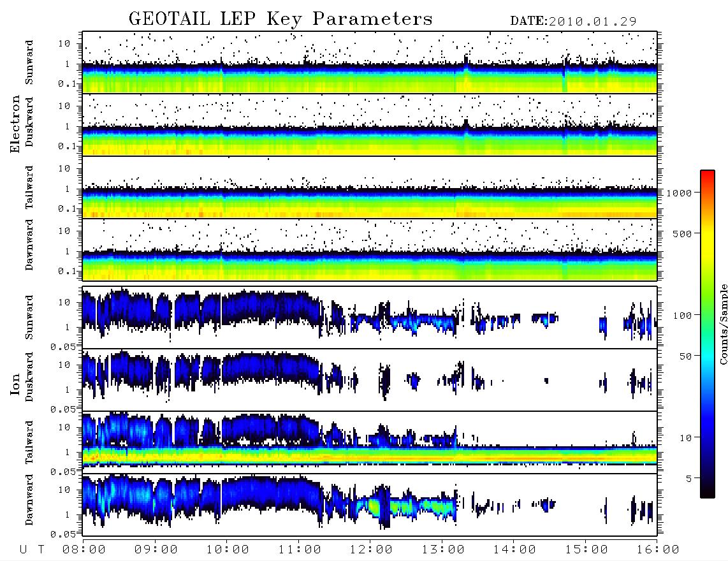Image resolution: width=728 pixels, height=561 pixels.
Task: Click the 15:00 time axis label
Action: [x=586, y=550]
